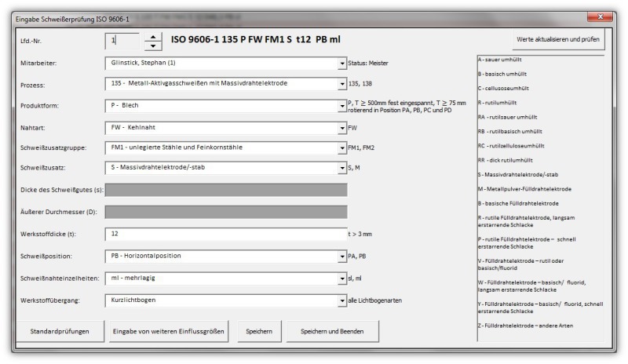Open the Werkstoffübergang dropdown arrow
This screenshot has width=628, height=364.
coord(341,300)
